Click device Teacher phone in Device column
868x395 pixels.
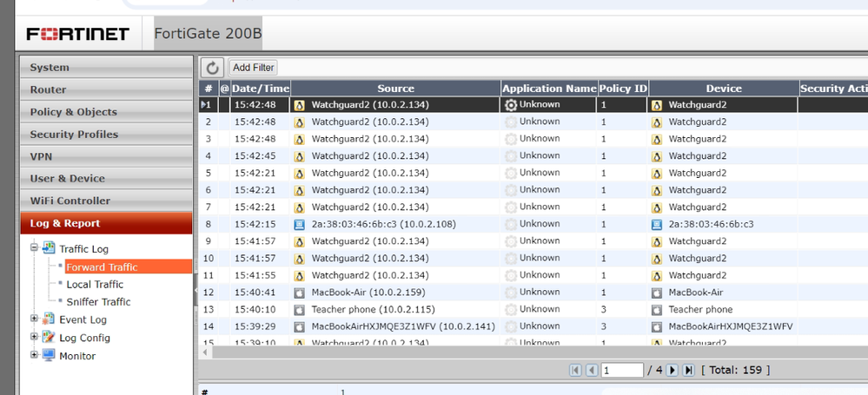tap(700, 309)
